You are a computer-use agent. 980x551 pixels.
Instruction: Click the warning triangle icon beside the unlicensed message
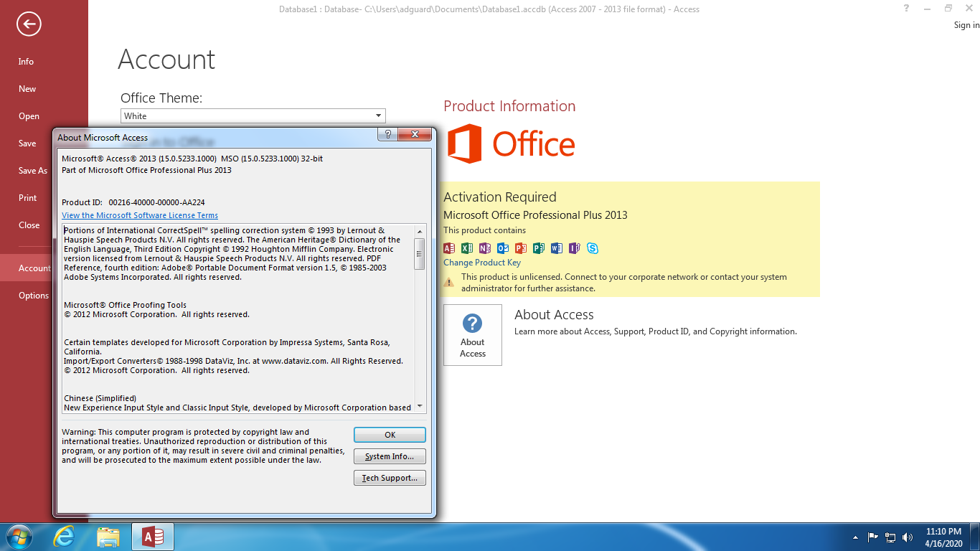tap(449, 283)
